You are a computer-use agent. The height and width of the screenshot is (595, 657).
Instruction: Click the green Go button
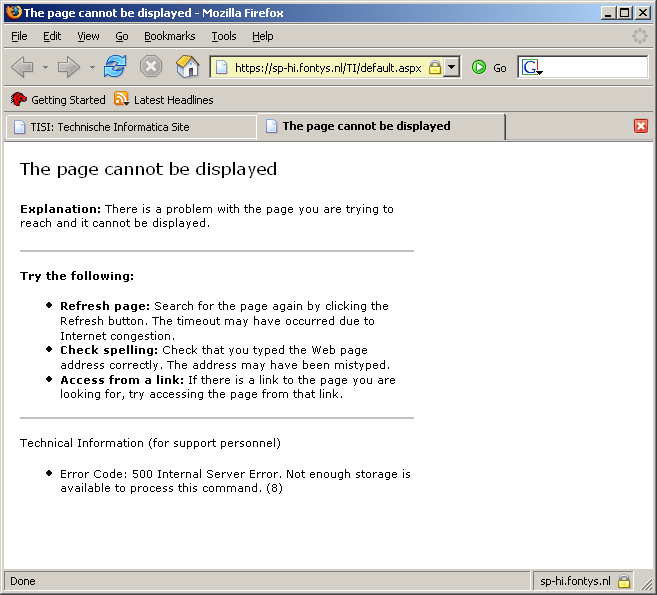coord(489,67)
